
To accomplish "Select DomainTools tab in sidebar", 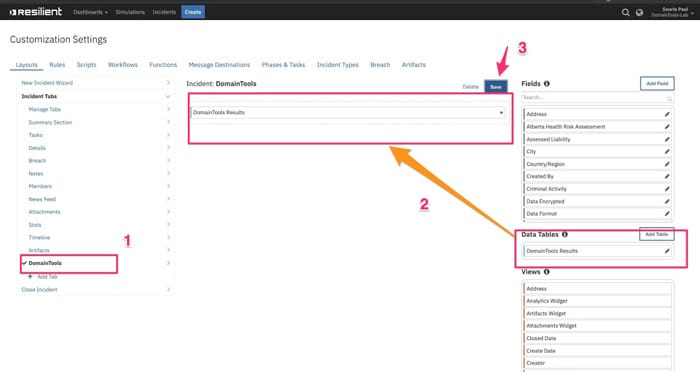I will tap(45, 263).
